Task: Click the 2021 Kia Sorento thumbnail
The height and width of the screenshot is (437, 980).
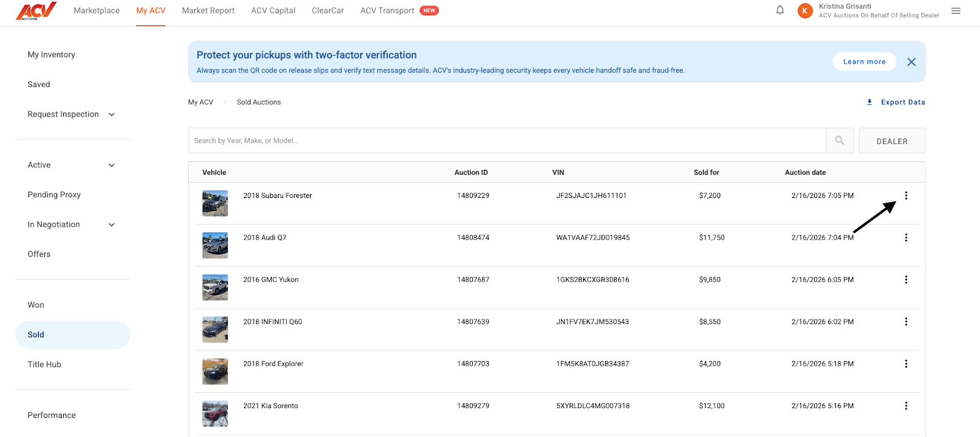Action: tap(215, 414)
